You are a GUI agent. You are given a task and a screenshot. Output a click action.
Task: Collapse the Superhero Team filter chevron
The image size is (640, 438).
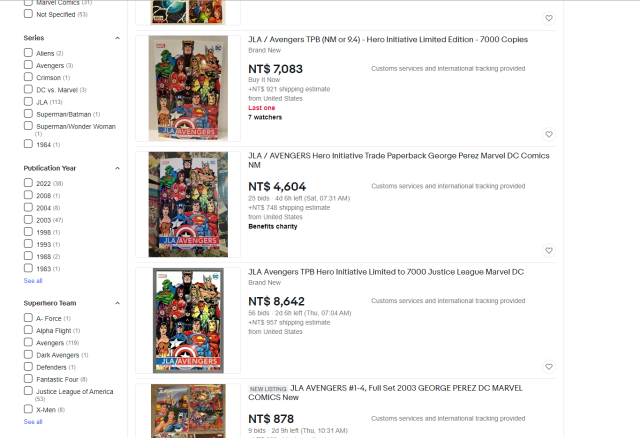pos(117,303)
